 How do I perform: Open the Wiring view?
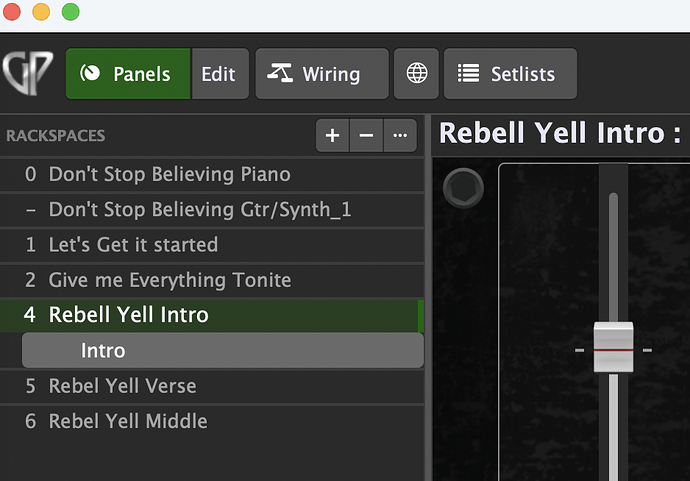coord(321,74)
